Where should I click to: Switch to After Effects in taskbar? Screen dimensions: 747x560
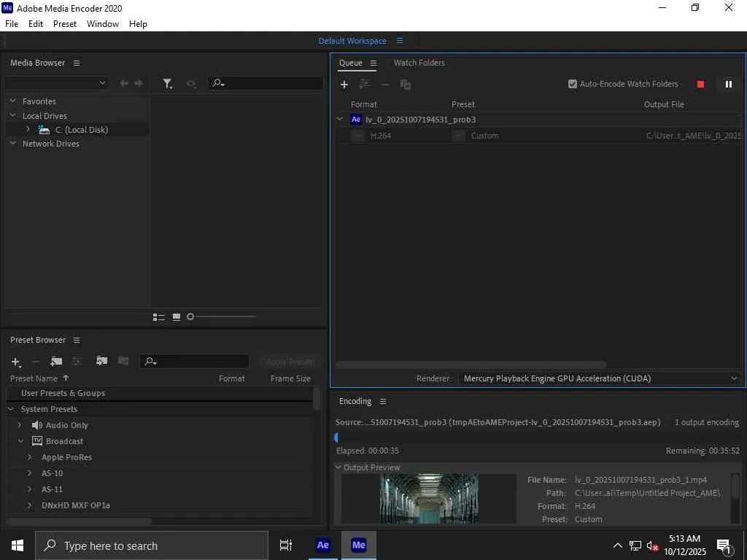click(x=322, y=545)
